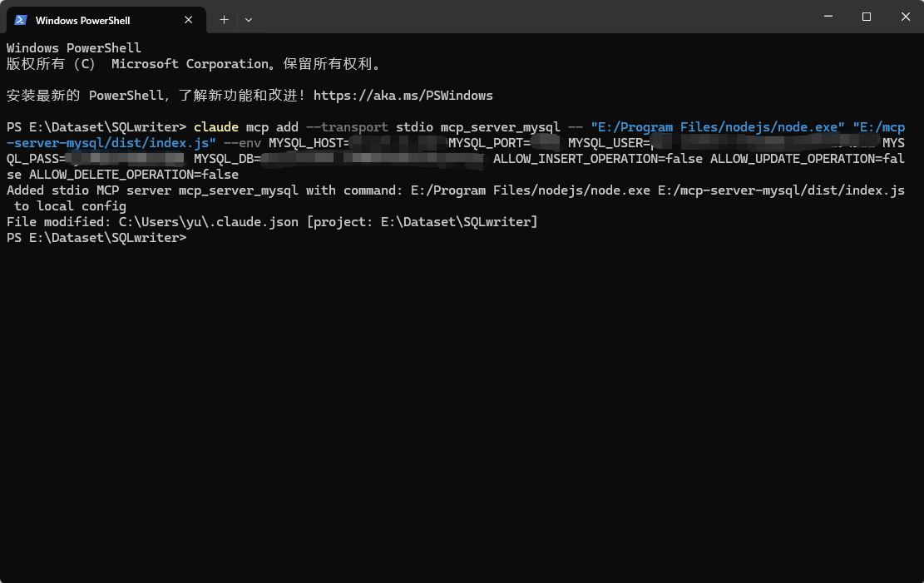Minimize the terminal window

[828, 17]
